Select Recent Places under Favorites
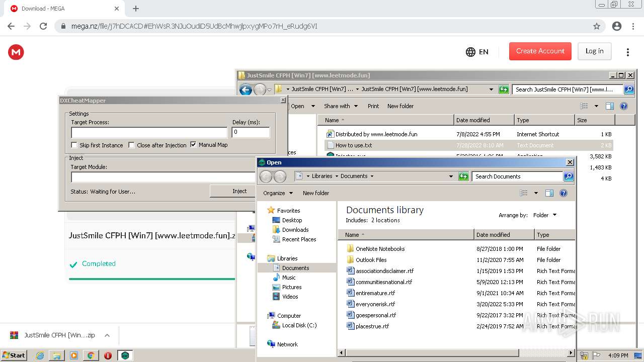Viewport: 644px width, 362px height. 299,239
